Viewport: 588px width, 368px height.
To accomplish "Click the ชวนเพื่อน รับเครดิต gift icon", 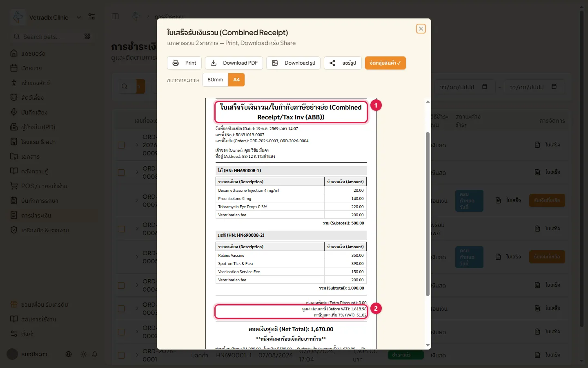I will point(14,304).
